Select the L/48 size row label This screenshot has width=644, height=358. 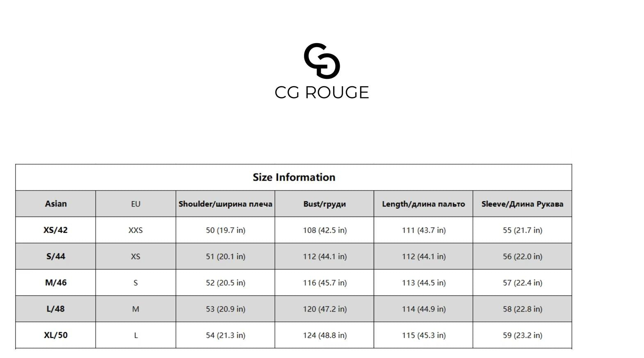(x=56, y=309)
